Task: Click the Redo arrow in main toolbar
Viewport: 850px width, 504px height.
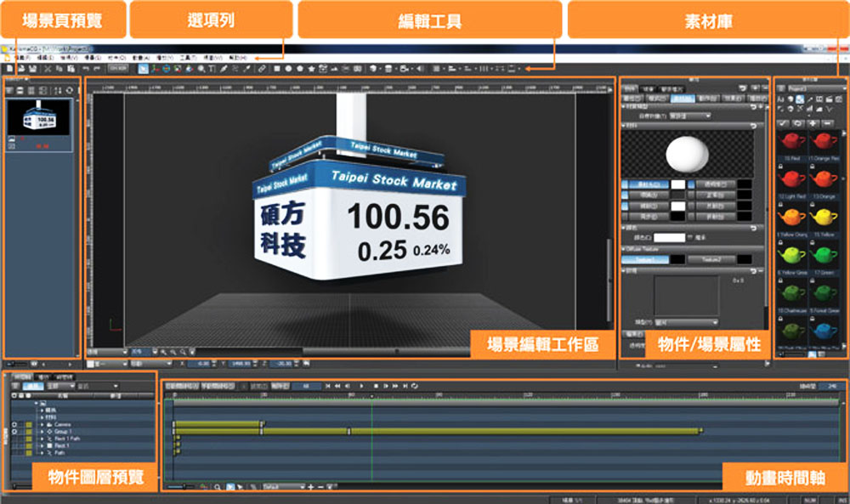Action: (97, 69)
